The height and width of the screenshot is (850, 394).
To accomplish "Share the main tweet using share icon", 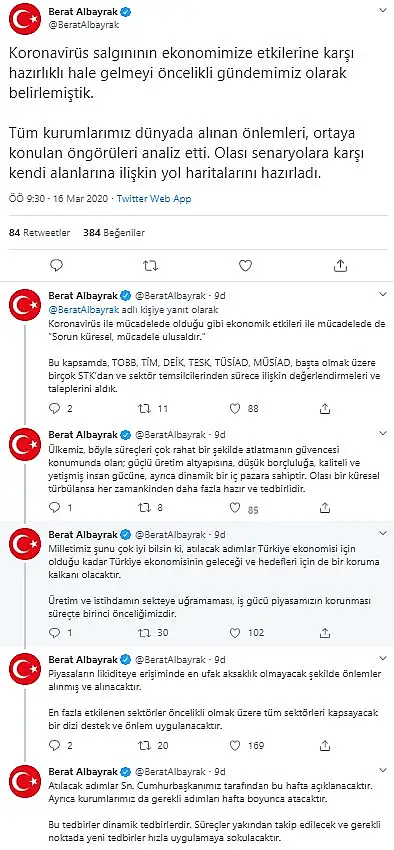I will pos(340,265).
